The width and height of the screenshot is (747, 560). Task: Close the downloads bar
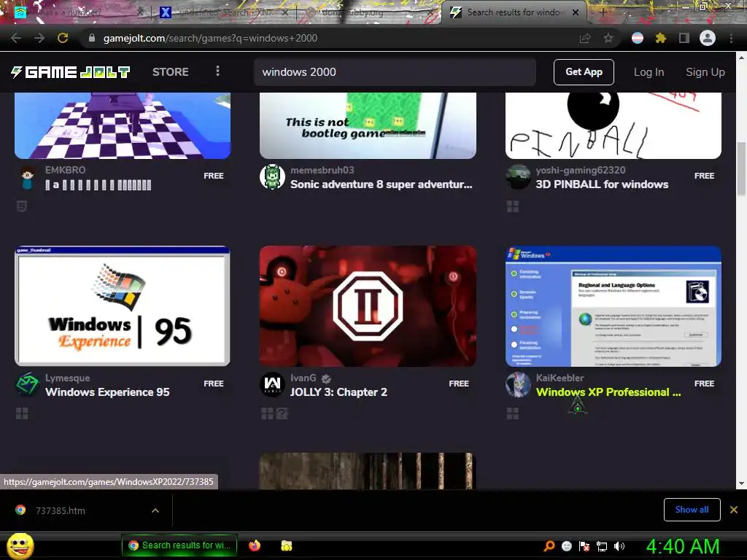point(734,510)
